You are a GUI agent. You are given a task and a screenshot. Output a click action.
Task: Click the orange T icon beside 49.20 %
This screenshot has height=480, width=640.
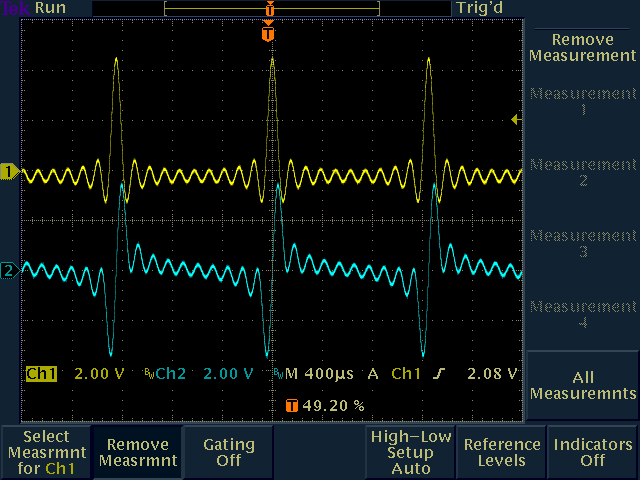[291, 406]
